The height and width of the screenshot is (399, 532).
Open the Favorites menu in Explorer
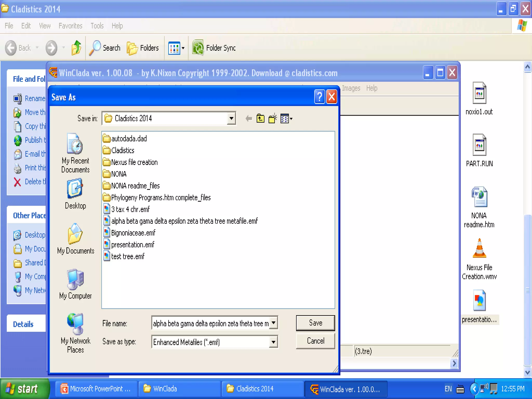(x=70, y=26)
